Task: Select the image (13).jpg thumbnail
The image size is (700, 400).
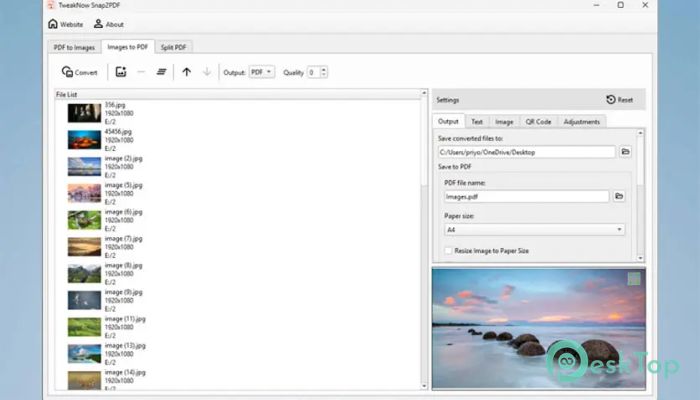Action: pos(84,354)
